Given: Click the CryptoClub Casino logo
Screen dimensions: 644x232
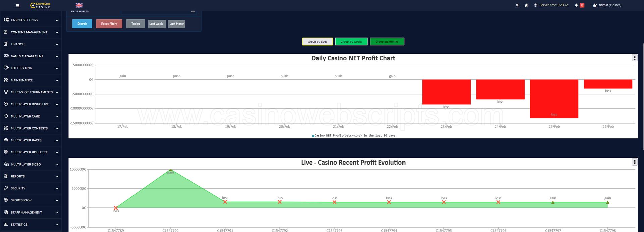Looking at the screenshot, I should click(40, 5).
